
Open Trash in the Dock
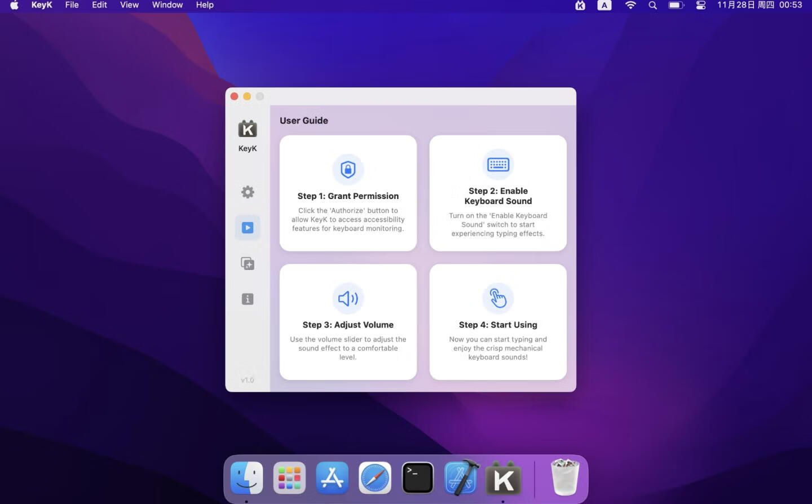pyautogui.click(x=564, y=477)
